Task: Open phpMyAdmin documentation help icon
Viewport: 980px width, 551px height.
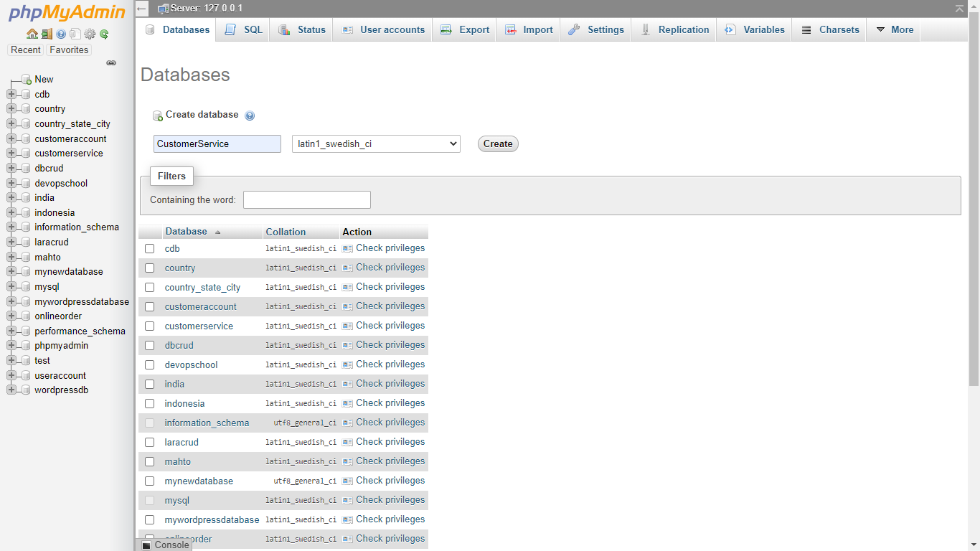Action: [61, 34]
